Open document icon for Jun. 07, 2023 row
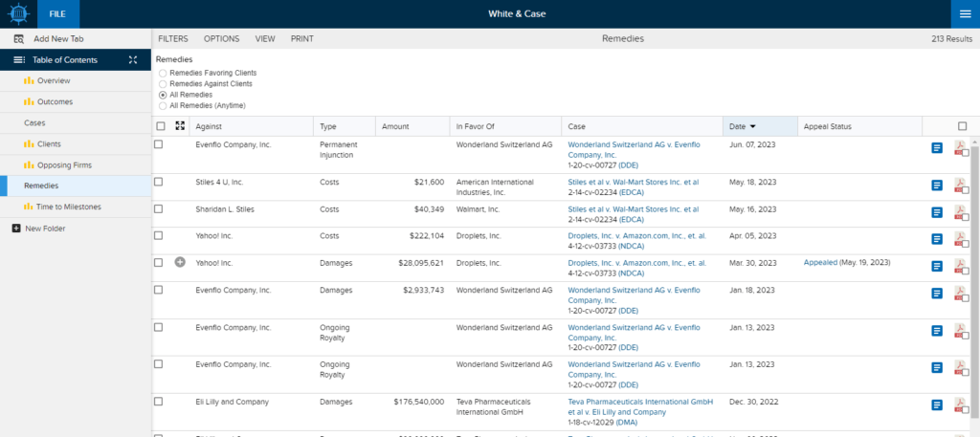Image resolution: width=980 pixels, height=437 pixels. click(937, 148)
